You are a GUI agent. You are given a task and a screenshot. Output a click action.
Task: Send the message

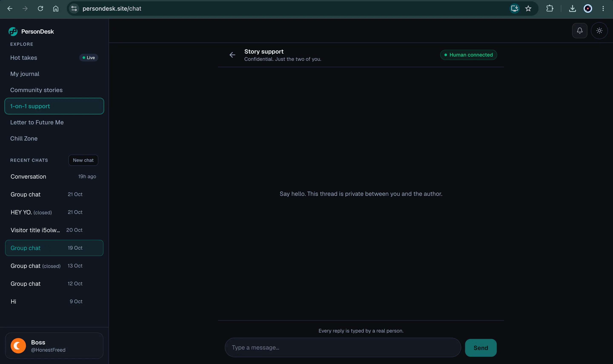pyautogui.click(x=481, y=348)
